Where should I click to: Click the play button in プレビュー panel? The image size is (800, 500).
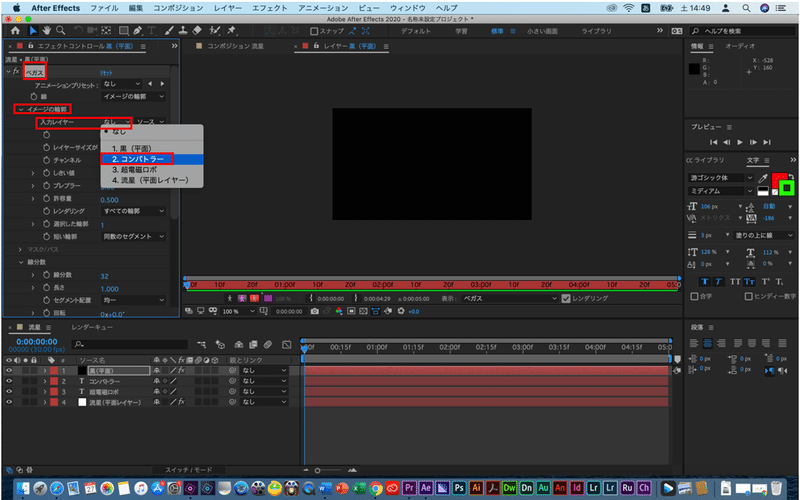[x=740, y=142]
